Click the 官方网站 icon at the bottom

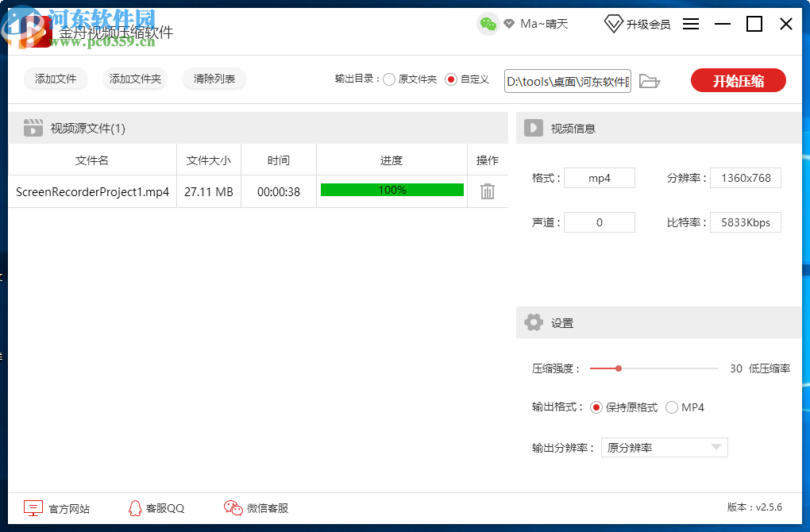coord(33,507)
